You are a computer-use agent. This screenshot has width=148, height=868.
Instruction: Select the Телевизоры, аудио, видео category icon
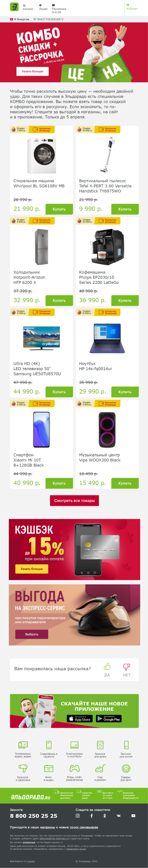pyautogui.click(x=23, y=745)
